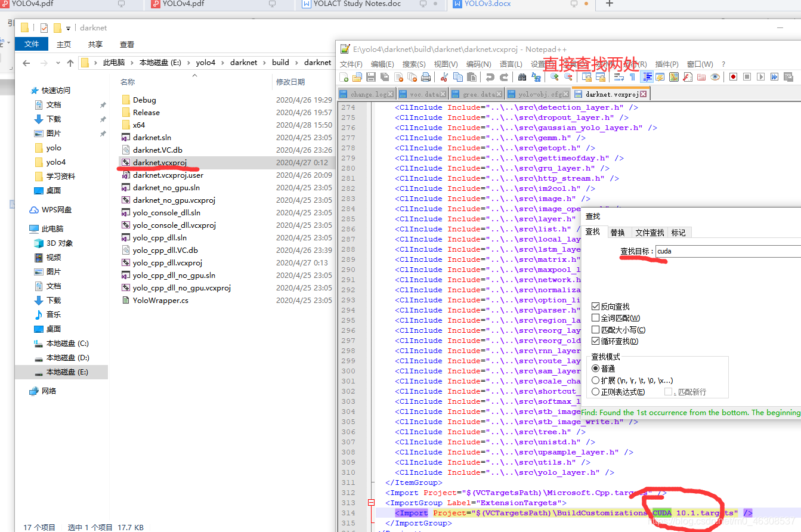
Task: Switch to the 标记 tab in Find dialog
Action: click(678, 232)
